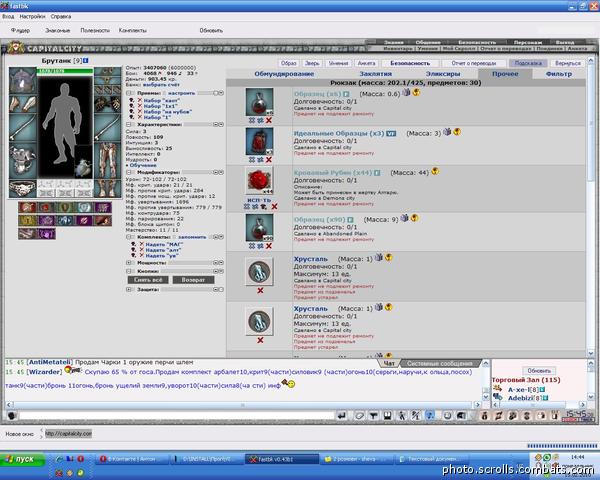Collapse the Комплекты section
Image resolution: width=600 pixels, height=480 pixels.
click(129, 237)
